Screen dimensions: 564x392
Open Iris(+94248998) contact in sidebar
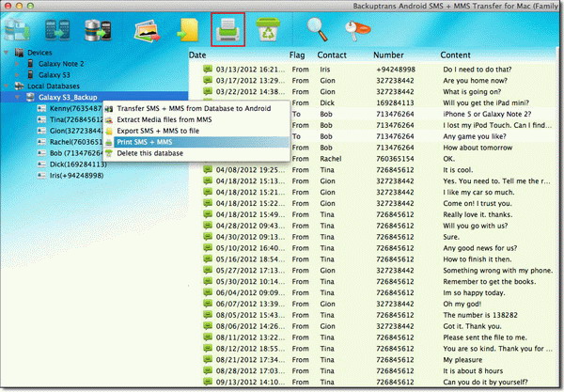point(77,175)
